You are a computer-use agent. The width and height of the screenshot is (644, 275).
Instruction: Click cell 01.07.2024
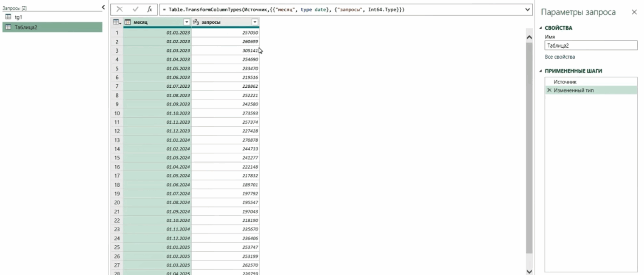(157, 194)
